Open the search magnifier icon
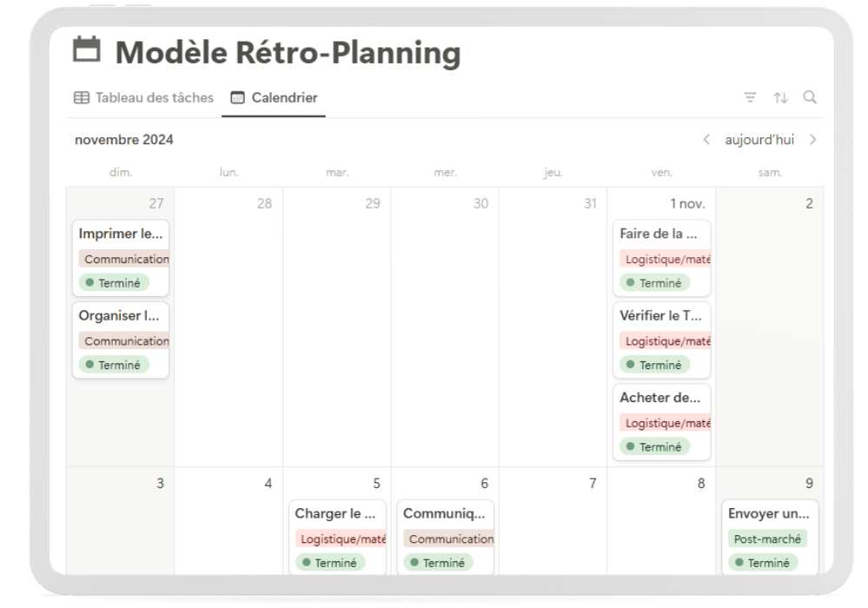Screen dimensions: 868x608 [x=810, y=97]
